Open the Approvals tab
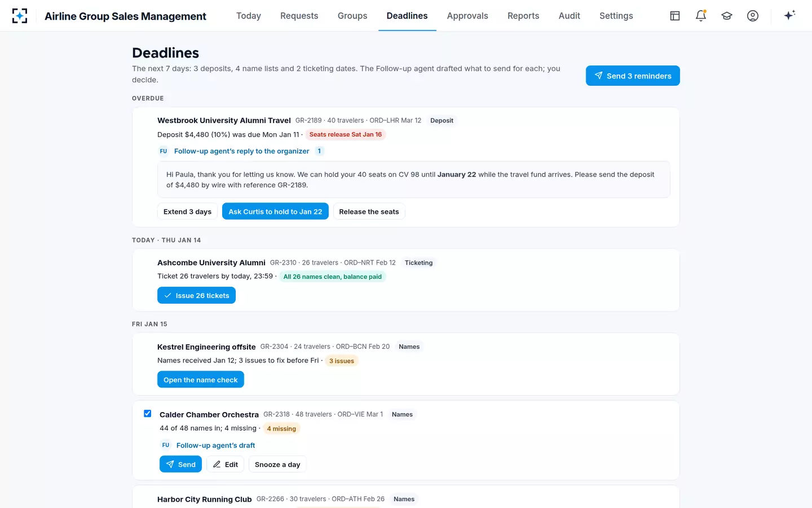 [x=467, y=16]
